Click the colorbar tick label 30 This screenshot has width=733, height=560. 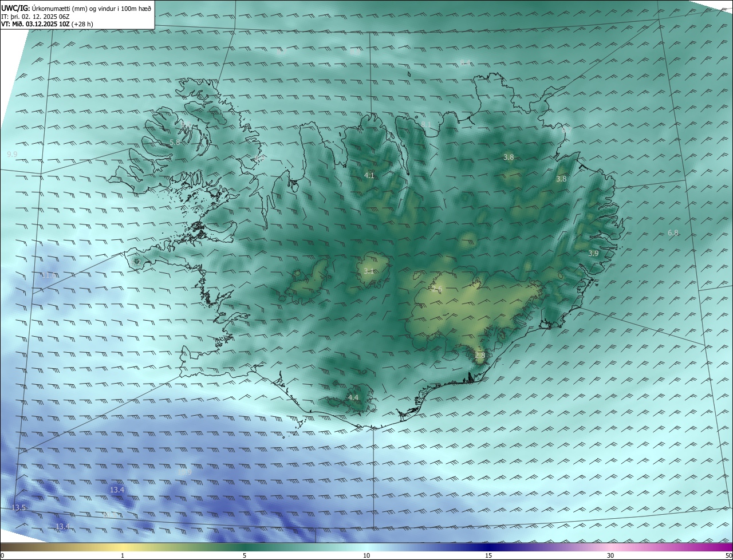point(610,555)
